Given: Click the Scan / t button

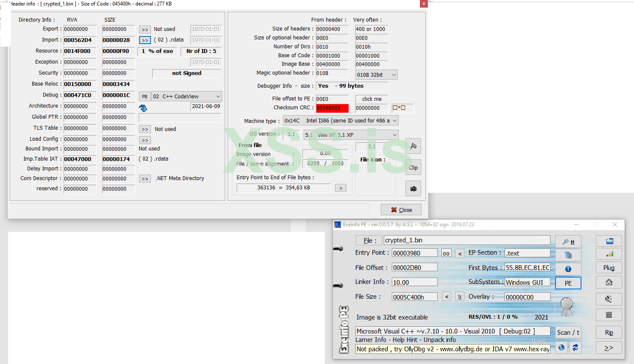Looking at the screenshot, I should [568, 333].
